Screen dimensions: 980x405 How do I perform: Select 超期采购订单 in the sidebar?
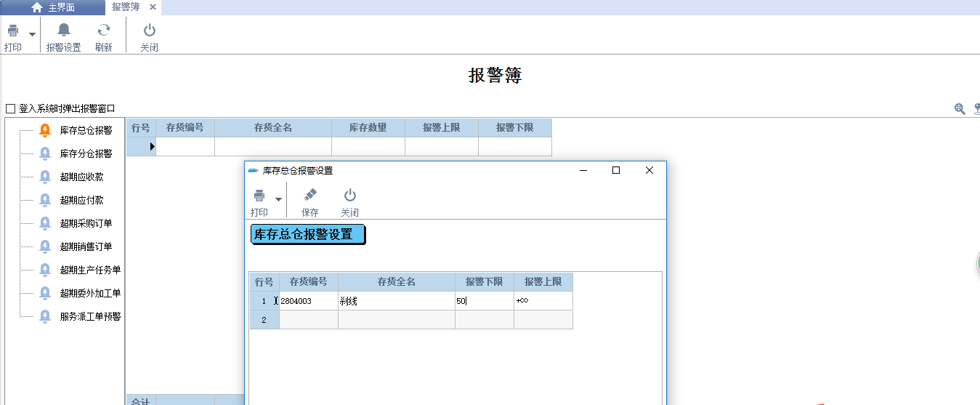(x=86, y=223)
